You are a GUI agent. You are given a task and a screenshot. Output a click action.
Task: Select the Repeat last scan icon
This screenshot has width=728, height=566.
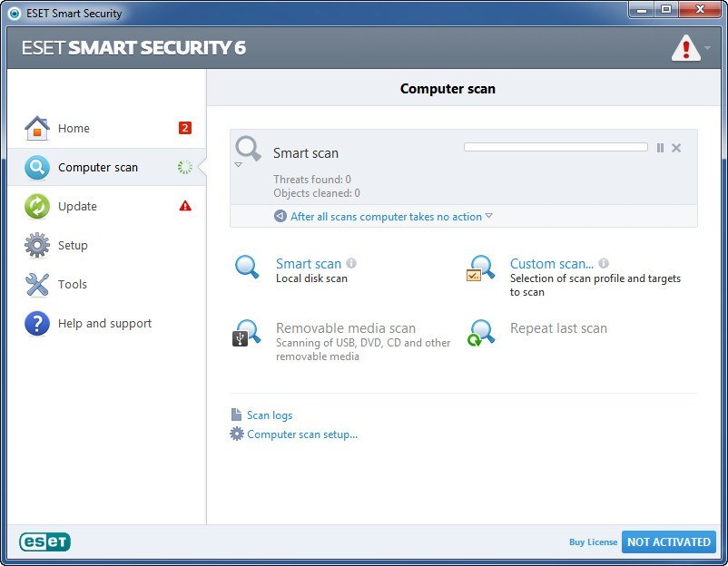tap(479, 332)
